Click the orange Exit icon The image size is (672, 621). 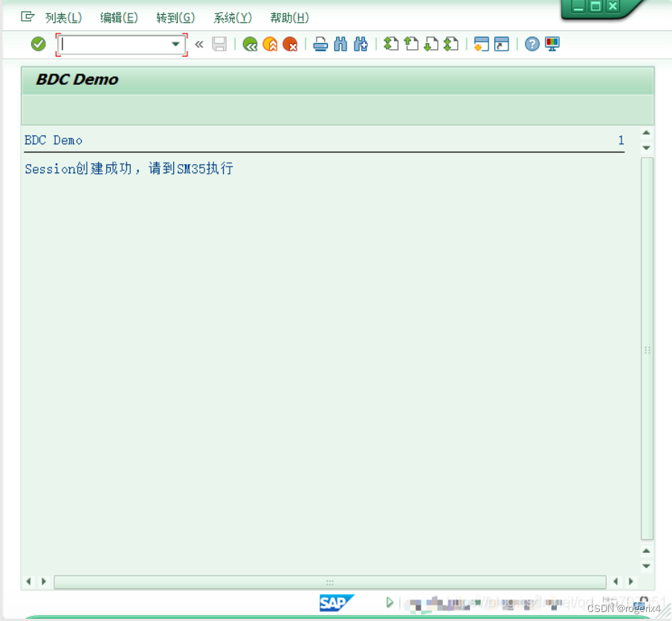[x=270, y=44]
